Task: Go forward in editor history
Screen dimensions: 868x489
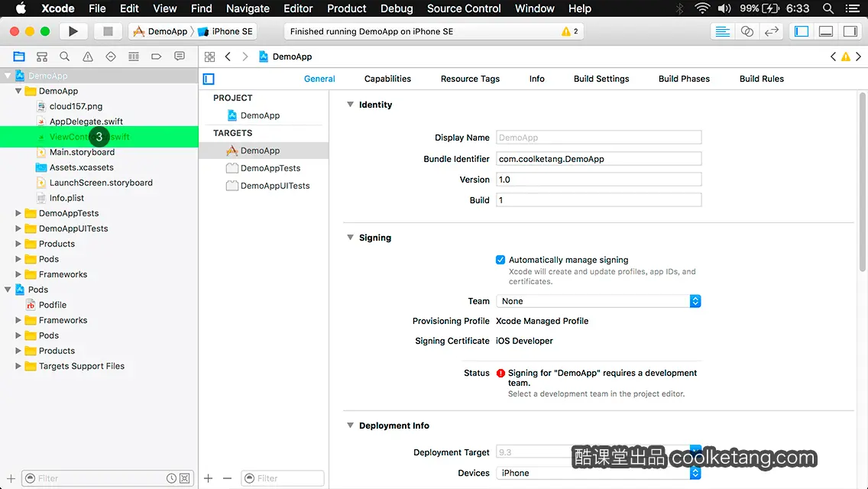Action: (x=245, y=57)
